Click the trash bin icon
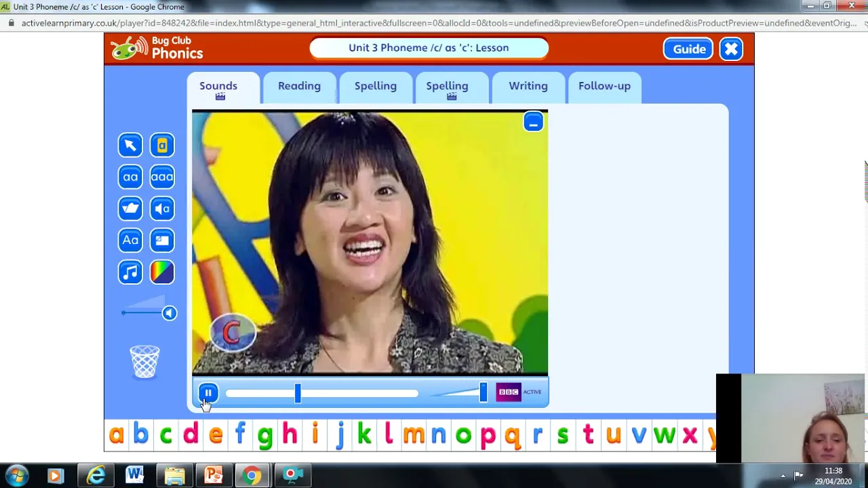 144,361
